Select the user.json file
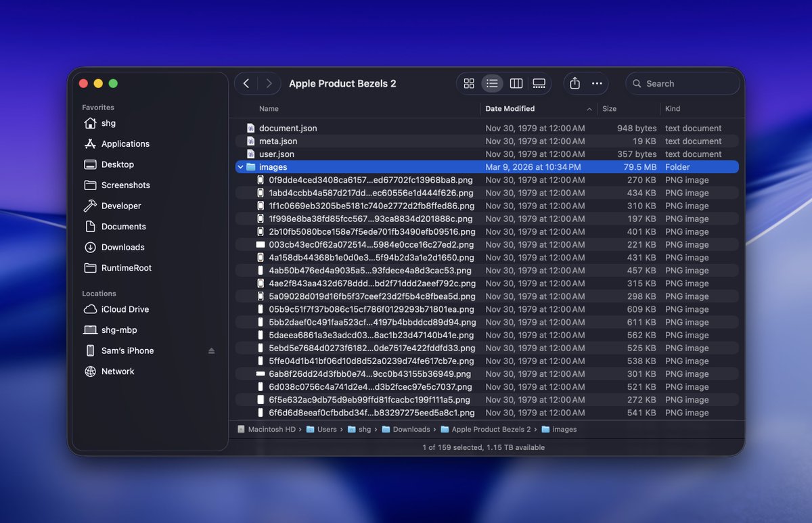Screen dimensions: 812x523 pyautogui.click(x=487, y=154)
